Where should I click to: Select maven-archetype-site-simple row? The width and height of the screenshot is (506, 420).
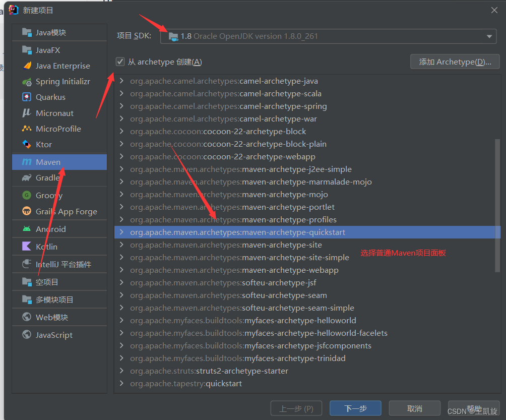pos(307,257)
